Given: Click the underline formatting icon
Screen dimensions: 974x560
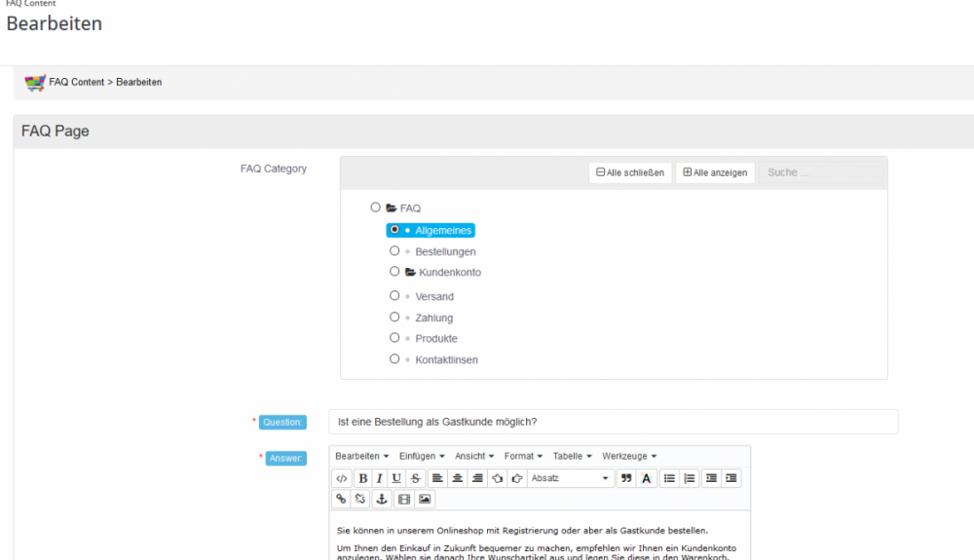Looking at the screenshot, I should coord(396,478).
